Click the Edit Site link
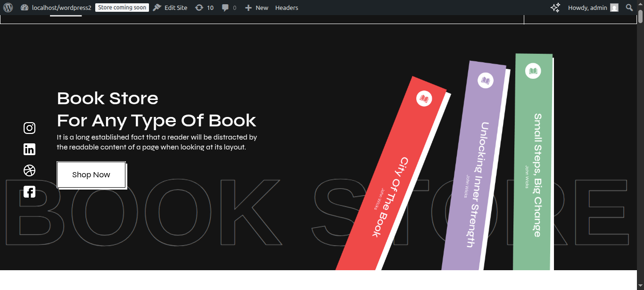 (x=170, y=8)
